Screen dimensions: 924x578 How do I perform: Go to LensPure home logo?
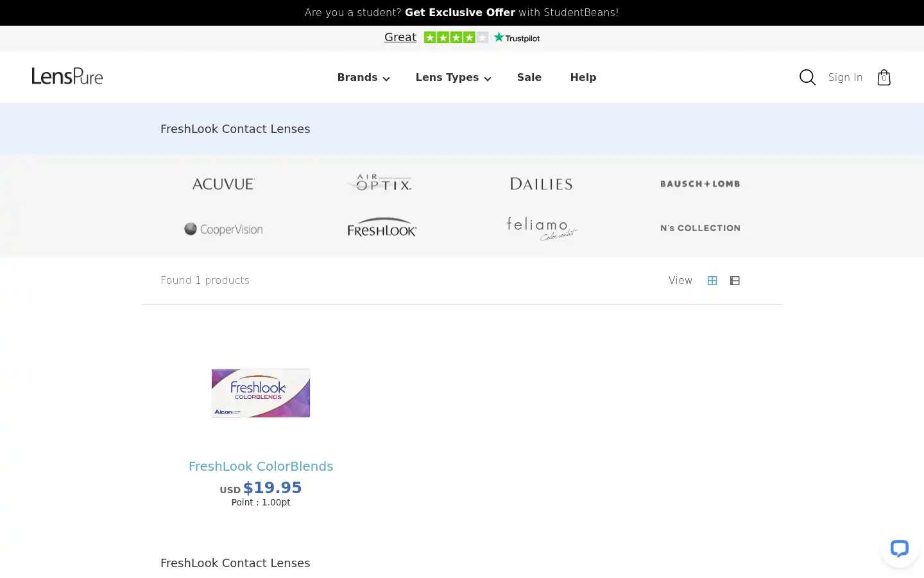tap(67, 76)
